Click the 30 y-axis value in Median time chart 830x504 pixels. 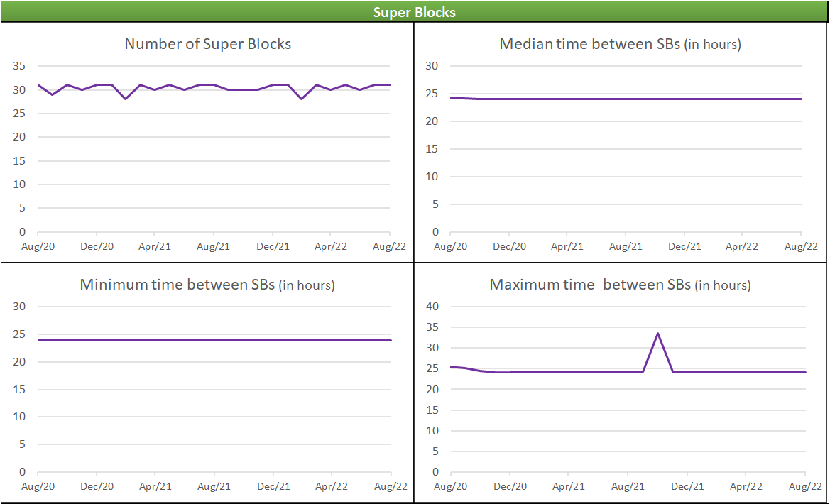[432, 66]
